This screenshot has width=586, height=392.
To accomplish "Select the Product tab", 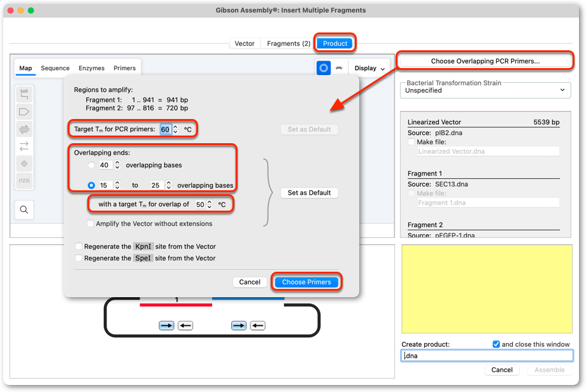I will click(335, 44).
